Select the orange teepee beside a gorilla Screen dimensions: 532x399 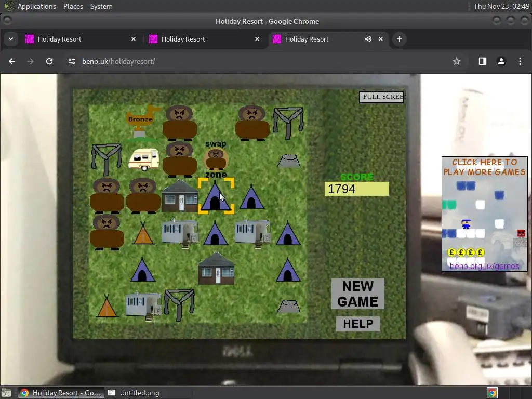[143, 233]
